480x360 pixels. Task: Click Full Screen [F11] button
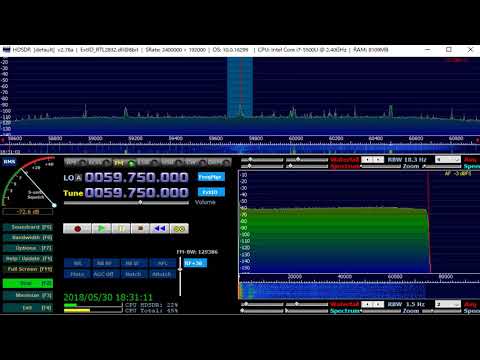28,269
